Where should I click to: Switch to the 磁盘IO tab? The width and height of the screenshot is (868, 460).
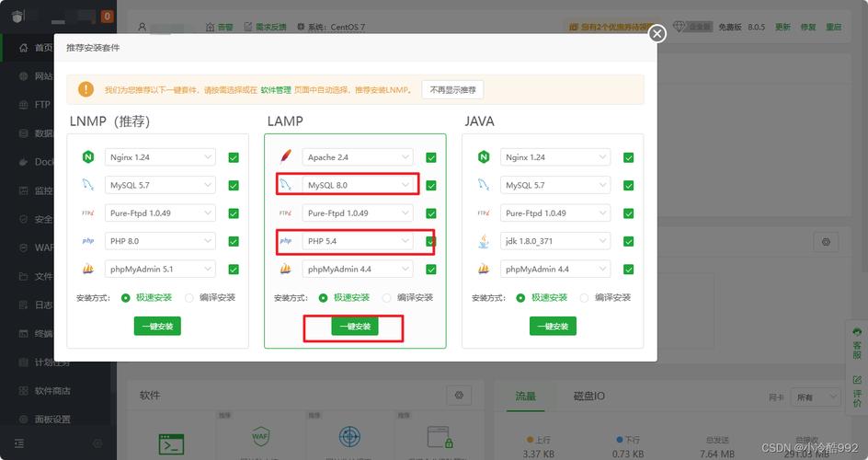point(588,396)
